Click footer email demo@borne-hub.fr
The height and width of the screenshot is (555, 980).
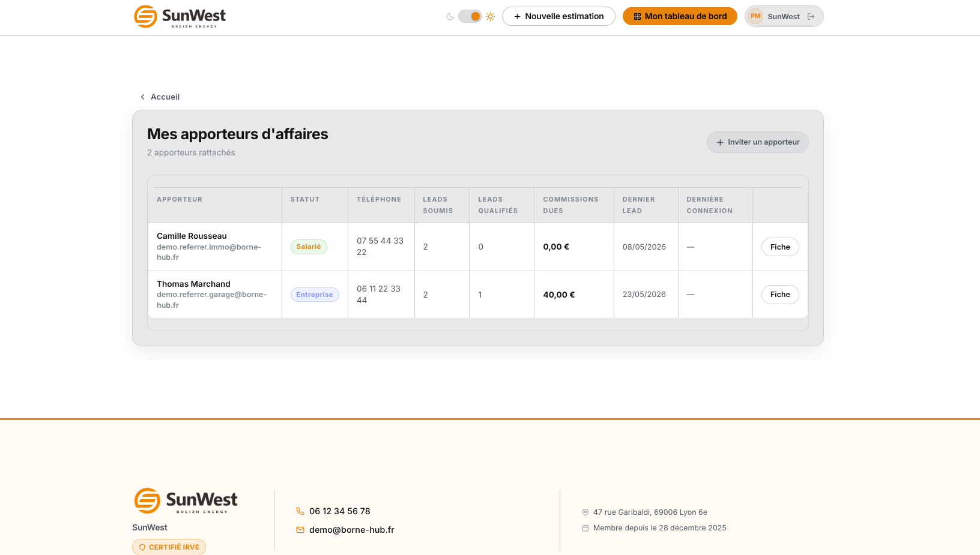tap(352, 530)
